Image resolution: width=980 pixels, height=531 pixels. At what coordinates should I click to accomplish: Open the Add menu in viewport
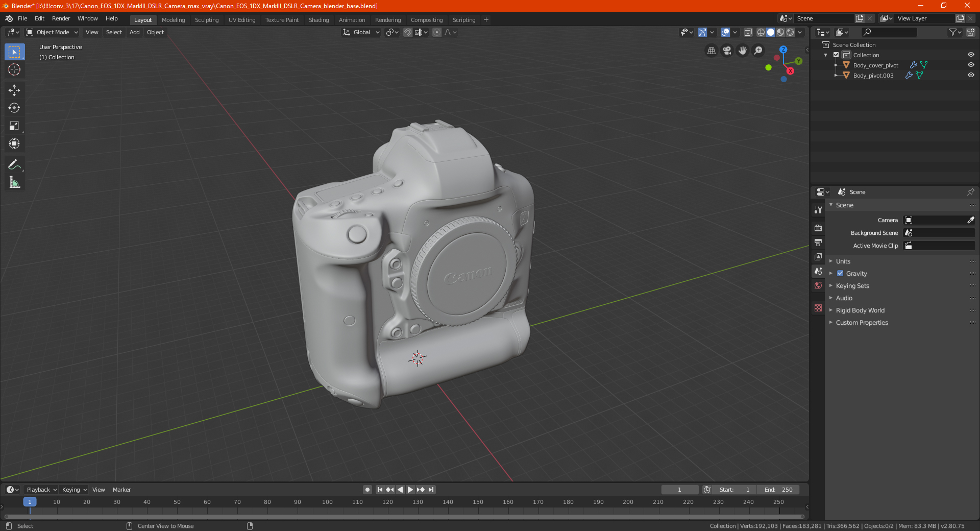pos(134,32)
